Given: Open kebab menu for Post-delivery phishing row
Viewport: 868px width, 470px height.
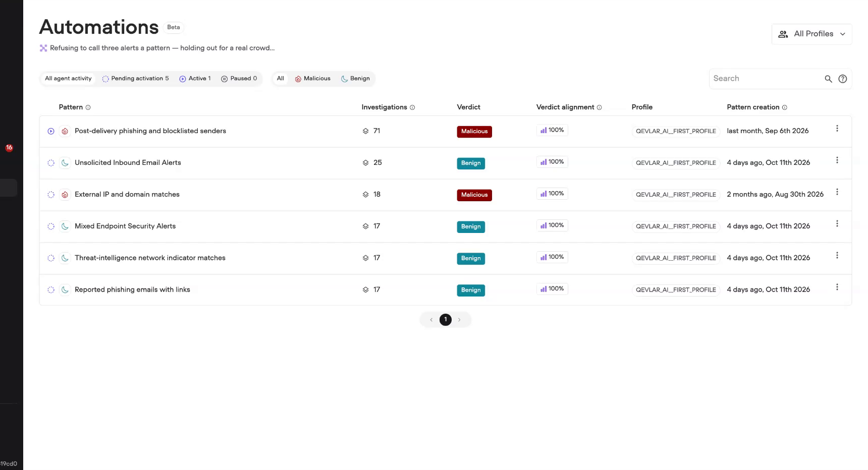Looking at the screenshot, I should tap(837, 129).
